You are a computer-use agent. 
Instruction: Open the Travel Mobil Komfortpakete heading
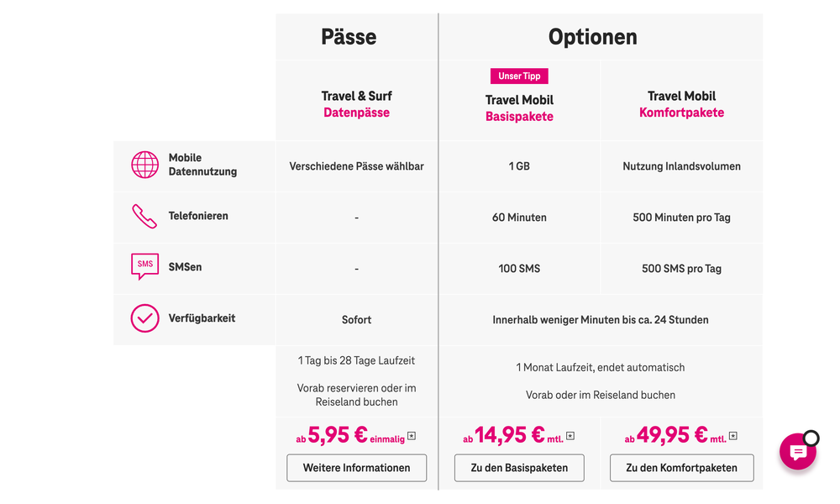click(681, 103)
